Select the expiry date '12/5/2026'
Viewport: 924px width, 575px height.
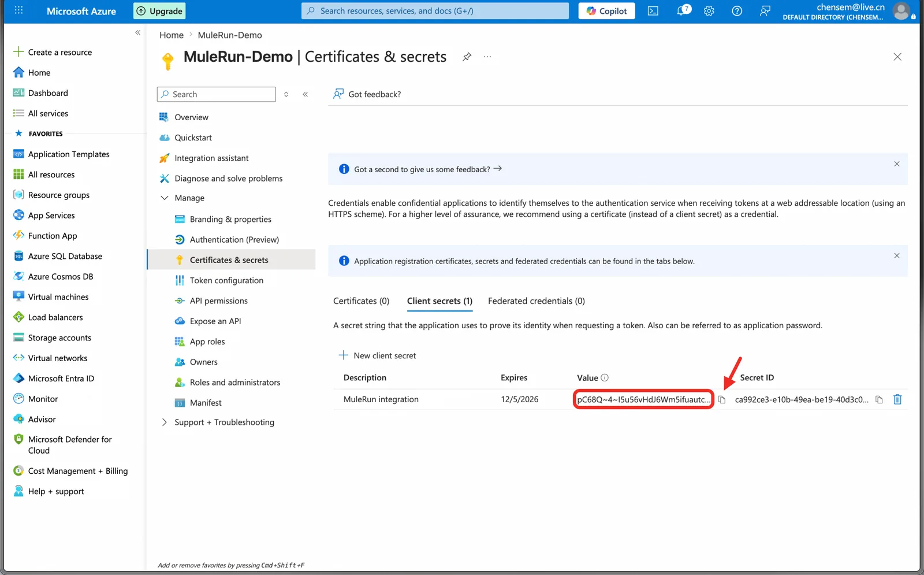coord(520,399)
